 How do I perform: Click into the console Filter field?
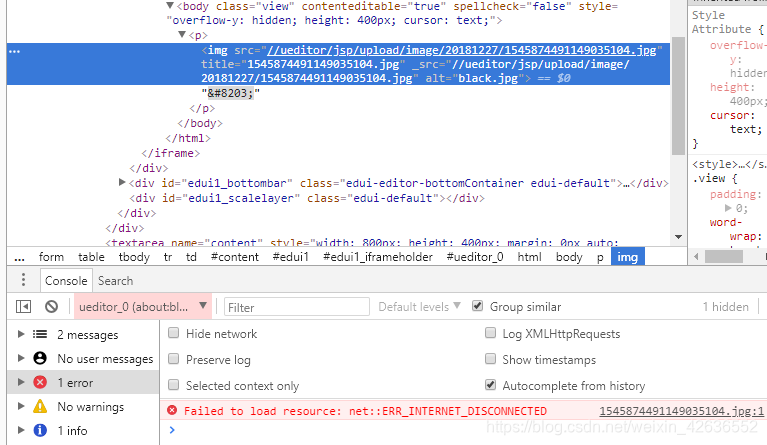click(x=296, y=307)
